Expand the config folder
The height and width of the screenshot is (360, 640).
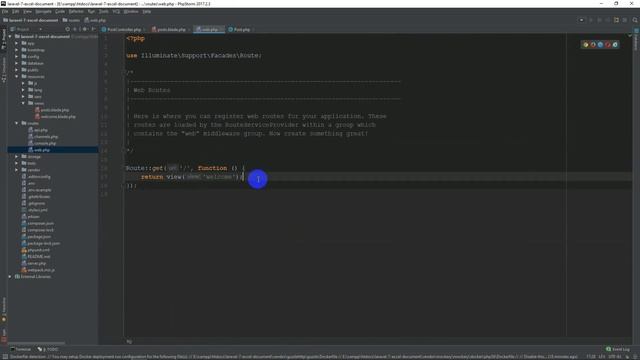[17, 57]
